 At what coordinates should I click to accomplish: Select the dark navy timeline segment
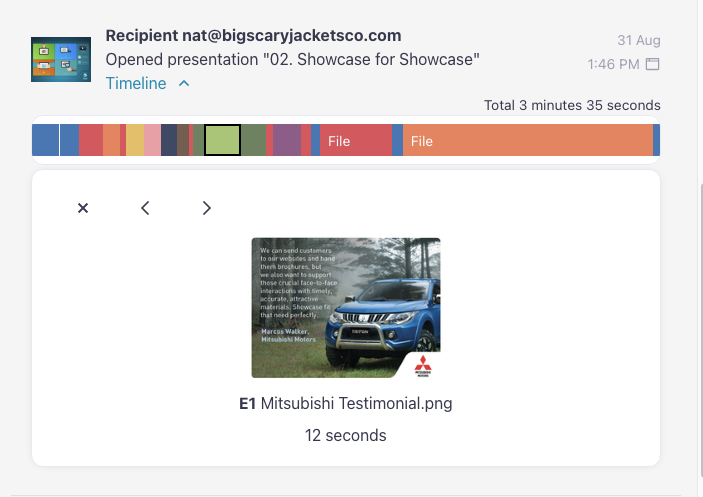point(169,140)
